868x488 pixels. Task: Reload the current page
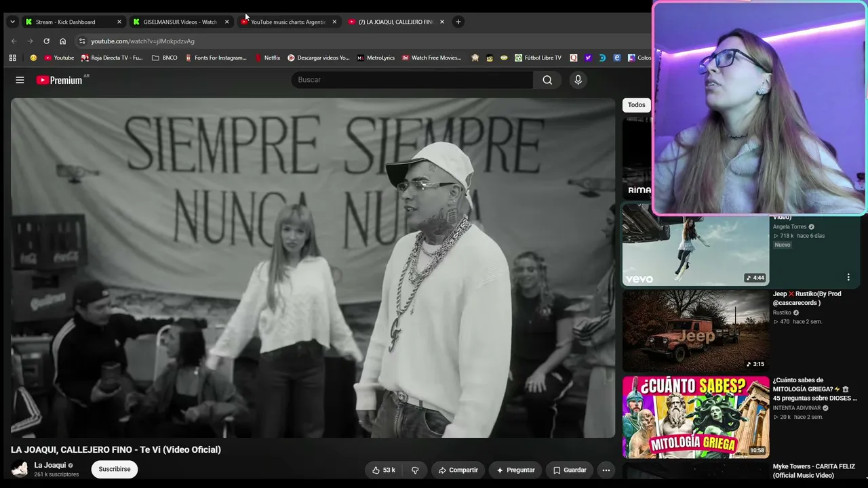point(46,41)
